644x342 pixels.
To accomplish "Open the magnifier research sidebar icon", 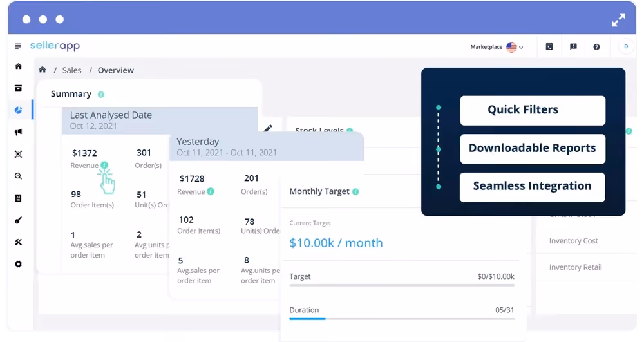I will [19, 176].
